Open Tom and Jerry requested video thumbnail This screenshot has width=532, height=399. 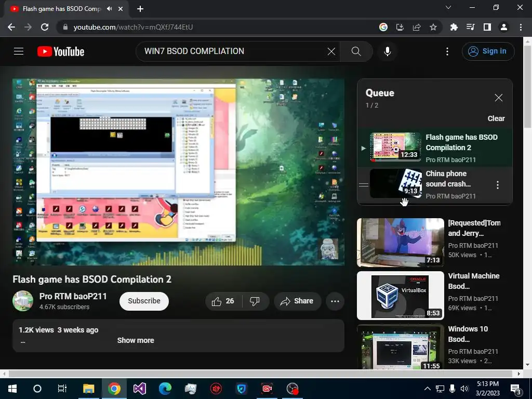point(401,243)
